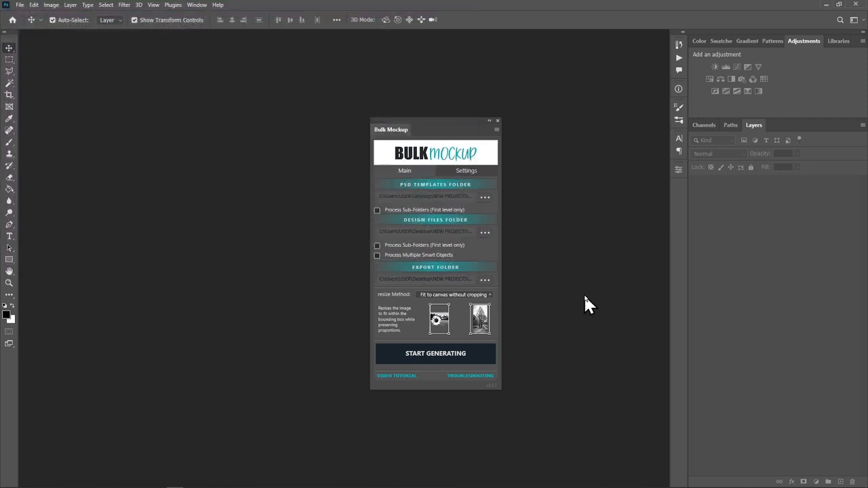The height and width of the screenshot is (488, 868).
Task: Open the Filter menu
Action: coord(124,5)
